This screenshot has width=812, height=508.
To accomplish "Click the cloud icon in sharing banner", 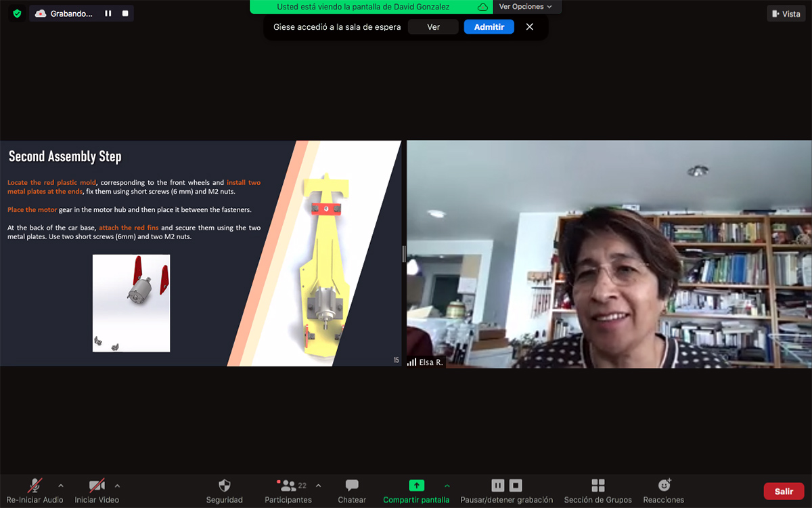I will coord(482,7).
